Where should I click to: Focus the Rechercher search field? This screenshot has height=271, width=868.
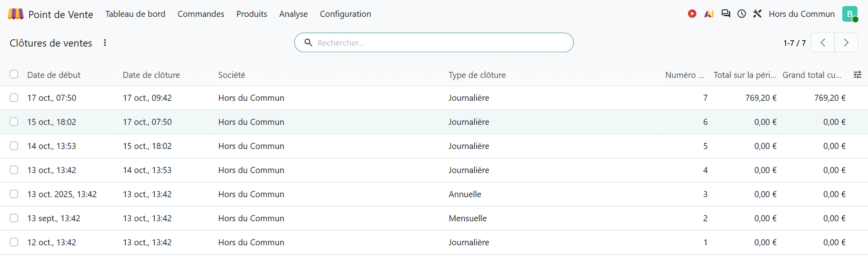coord(434,42)
